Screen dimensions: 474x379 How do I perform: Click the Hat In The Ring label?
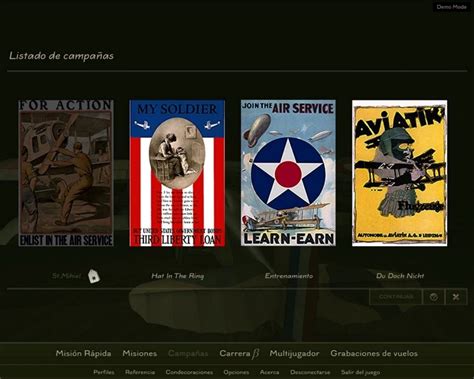[177, 276]
